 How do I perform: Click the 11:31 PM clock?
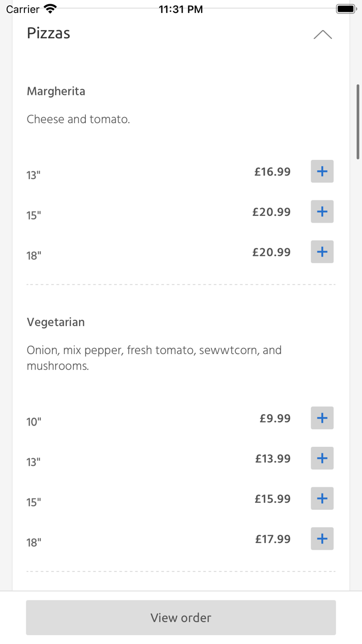(180, 8)
